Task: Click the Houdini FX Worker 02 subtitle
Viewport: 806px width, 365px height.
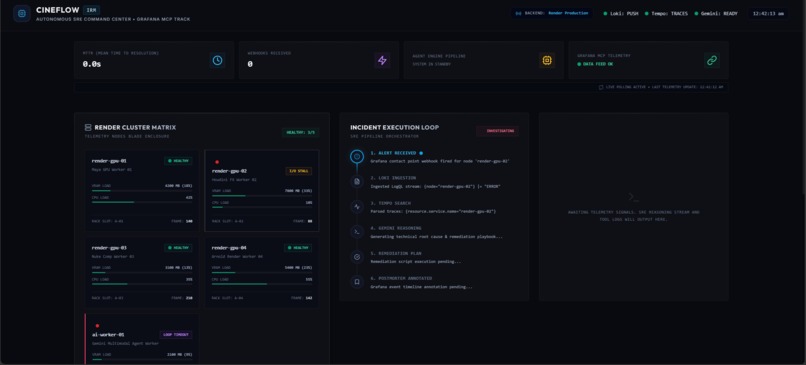Action: coord(234,180)
